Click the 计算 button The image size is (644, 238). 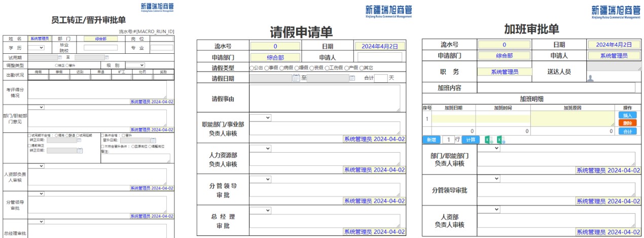click(471, 140)
